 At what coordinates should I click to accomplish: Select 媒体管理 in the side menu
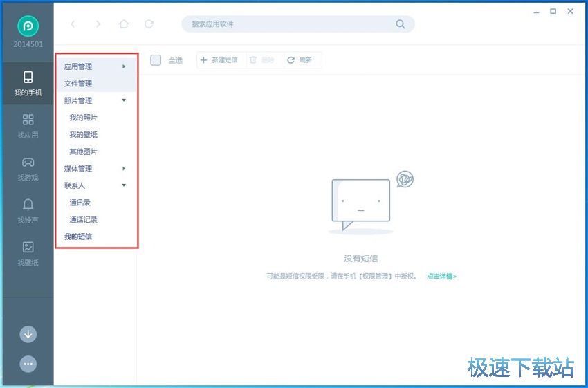click(x=78, y=169)
